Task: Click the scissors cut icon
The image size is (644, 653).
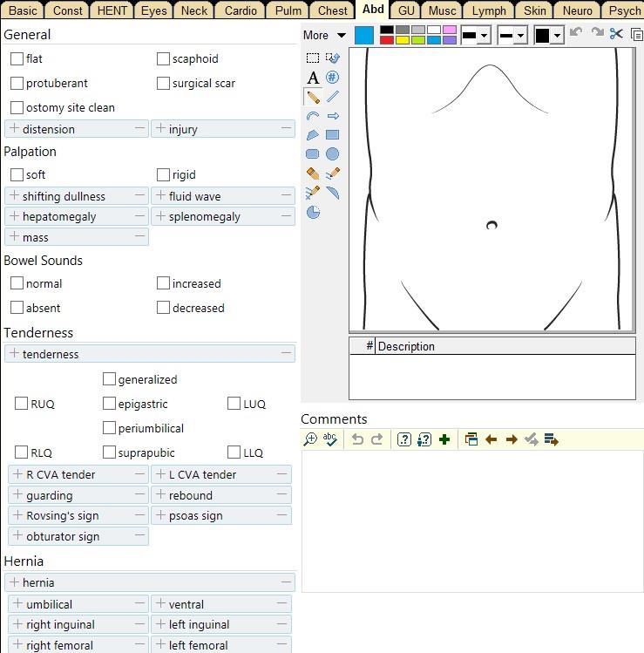Action: pyautogui.click(x=617, y=34)
